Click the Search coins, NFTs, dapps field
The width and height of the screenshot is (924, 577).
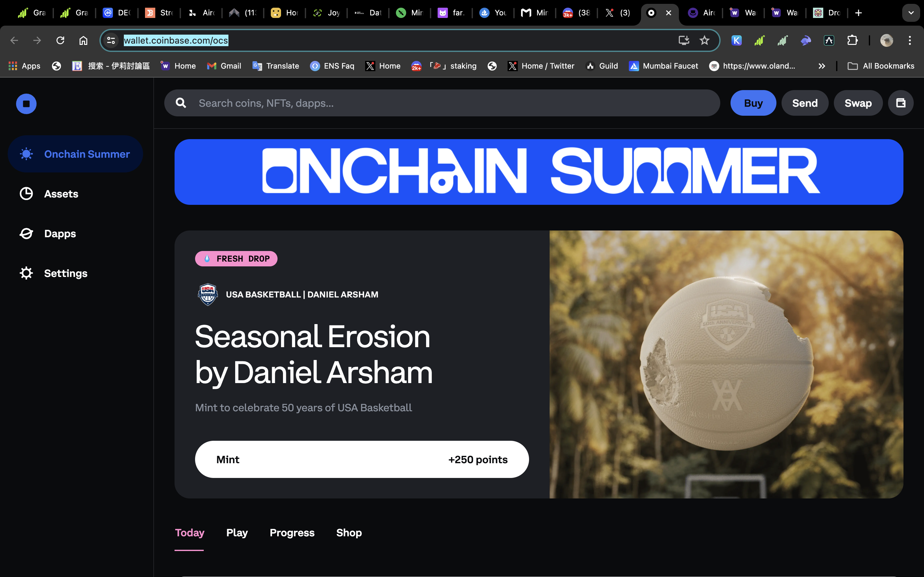[x=442, y=103]
